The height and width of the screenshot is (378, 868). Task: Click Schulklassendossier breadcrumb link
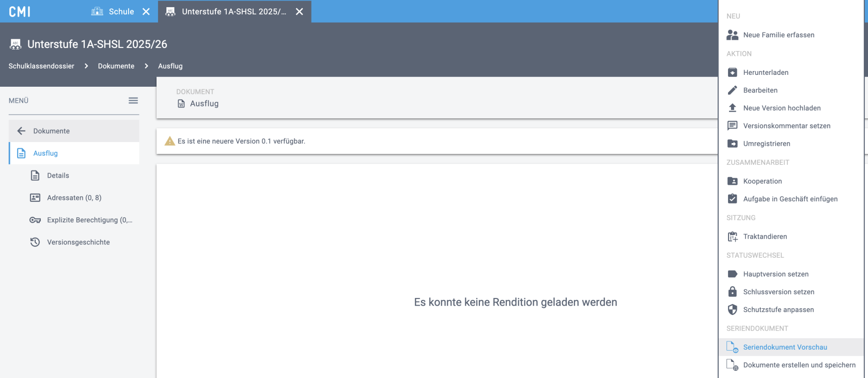pos(41,66)
